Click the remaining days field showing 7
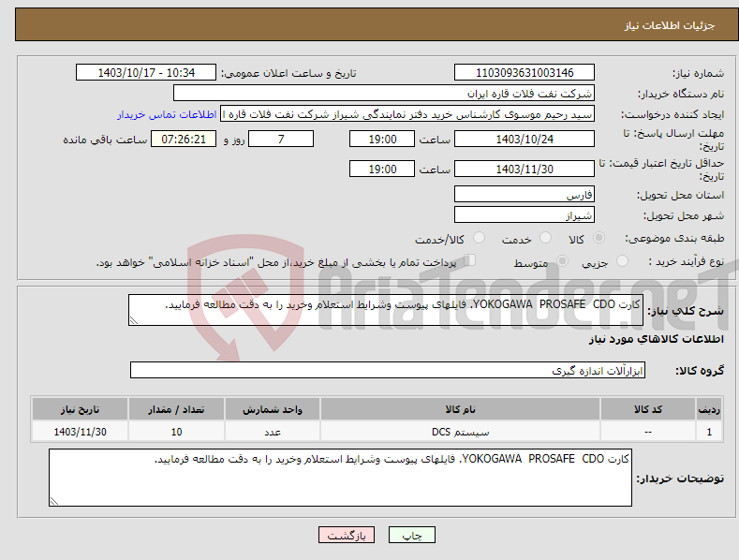 [281, 139]
